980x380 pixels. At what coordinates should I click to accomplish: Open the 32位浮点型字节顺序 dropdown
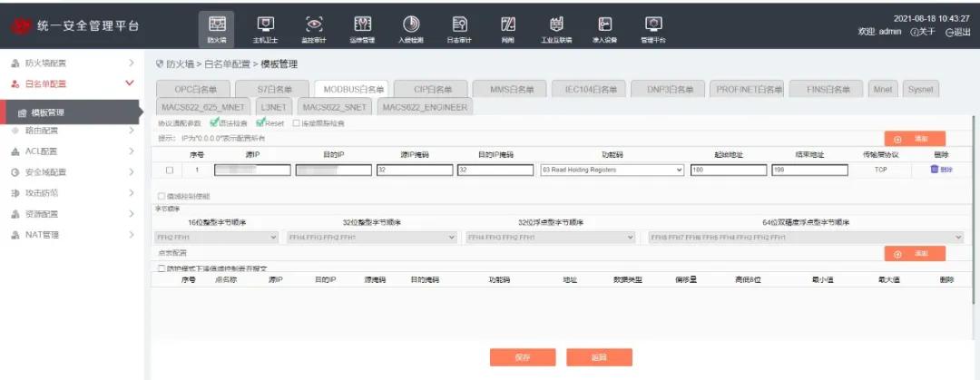pos(551,238)
